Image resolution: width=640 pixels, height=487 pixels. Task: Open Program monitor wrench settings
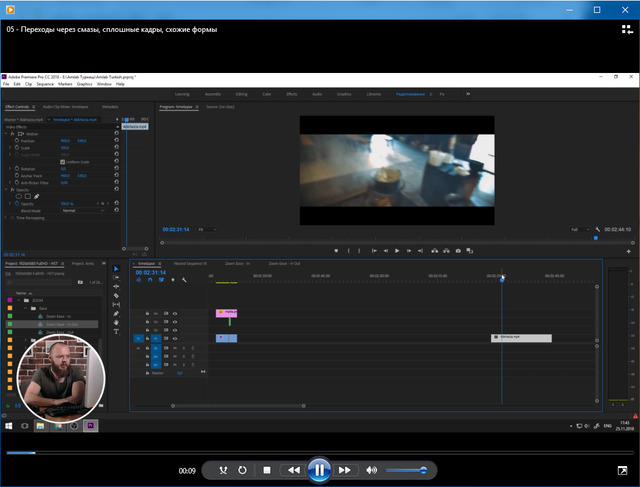(597, 229)
